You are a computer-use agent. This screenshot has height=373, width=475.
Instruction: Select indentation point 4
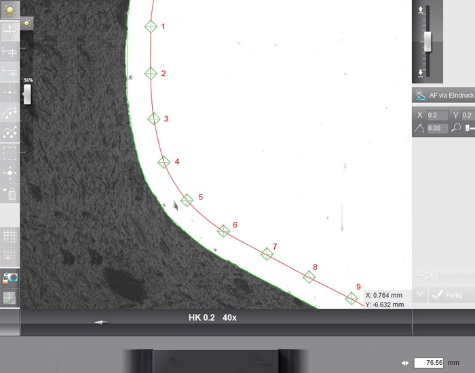click(x=164, y=162)
